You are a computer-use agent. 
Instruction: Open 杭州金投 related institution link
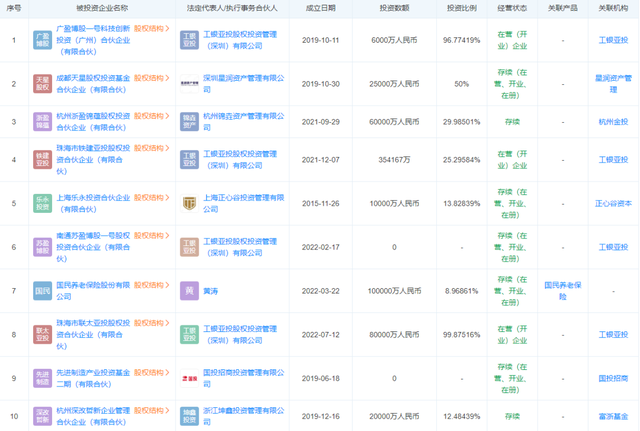[x=613, y=122]
